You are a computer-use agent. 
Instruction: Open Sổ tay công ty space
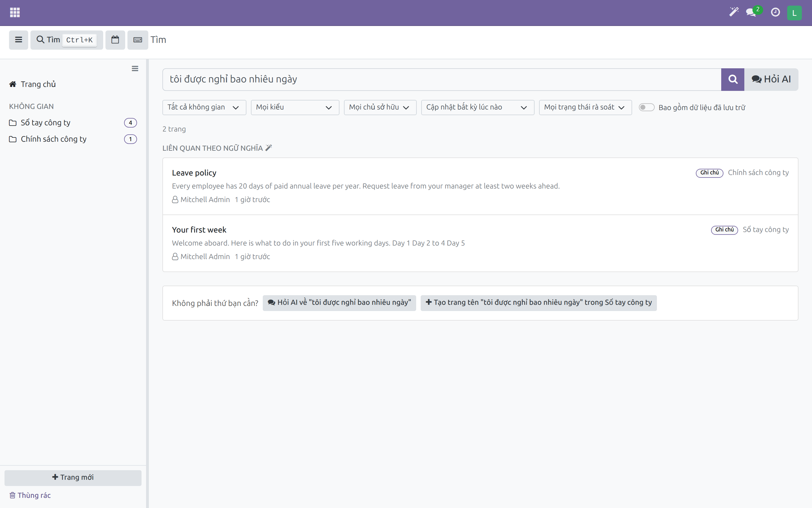[73, 123]
